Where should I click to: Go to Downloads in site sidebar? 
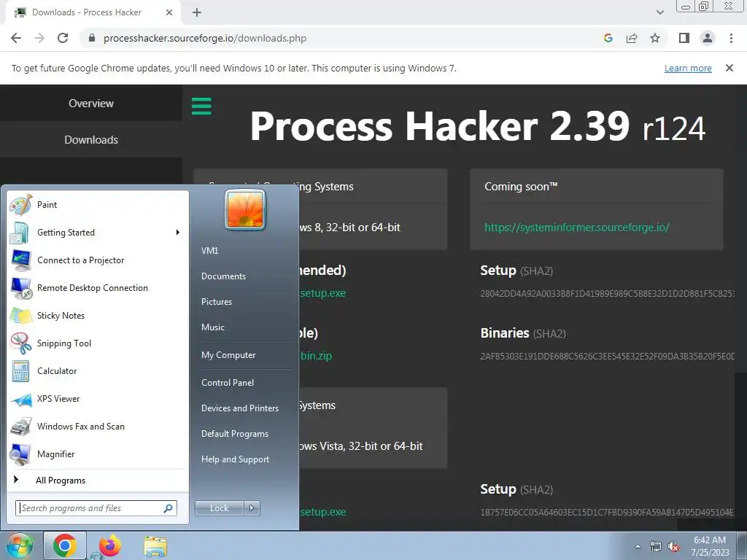(91, 139)
